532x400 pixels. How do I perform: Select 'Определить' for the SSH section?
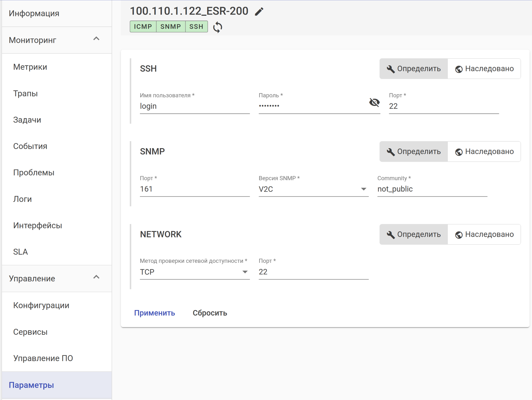413,69
